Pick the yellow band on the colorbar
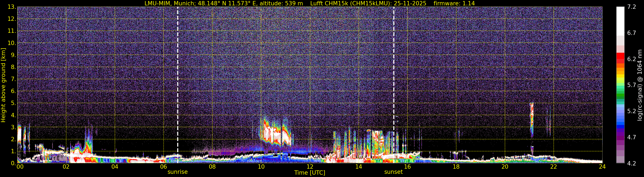Image resolution: width=644 pixels, height=177 pixels. coord(620,76)
